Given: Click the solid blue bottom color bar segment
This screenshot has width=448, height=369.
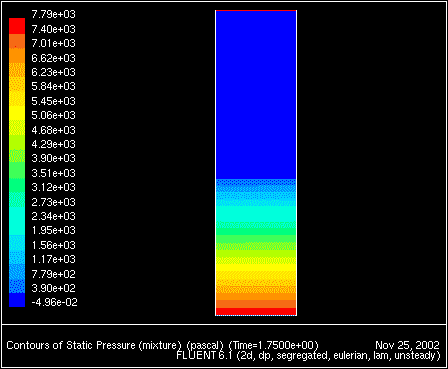Looking at the screenshot, I should pyautogui.click(x=17, y=300).
